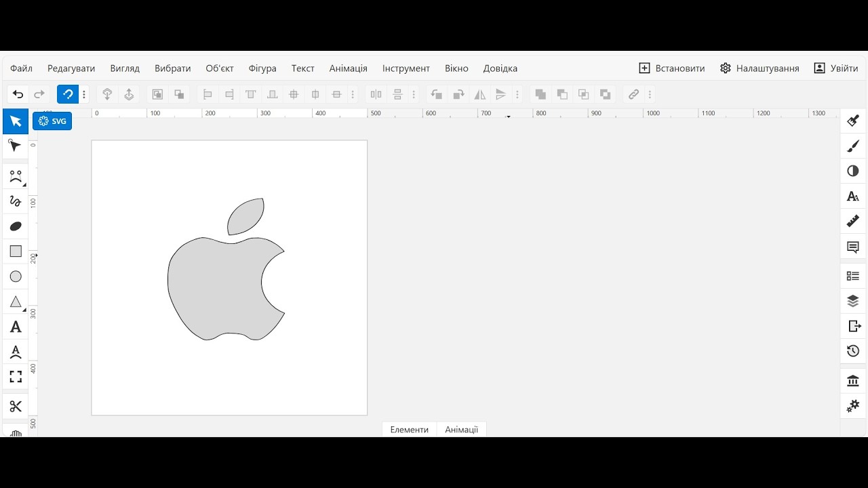Switch to the Елементи tab
868x488 pixels.
click(x=410, y=430)
